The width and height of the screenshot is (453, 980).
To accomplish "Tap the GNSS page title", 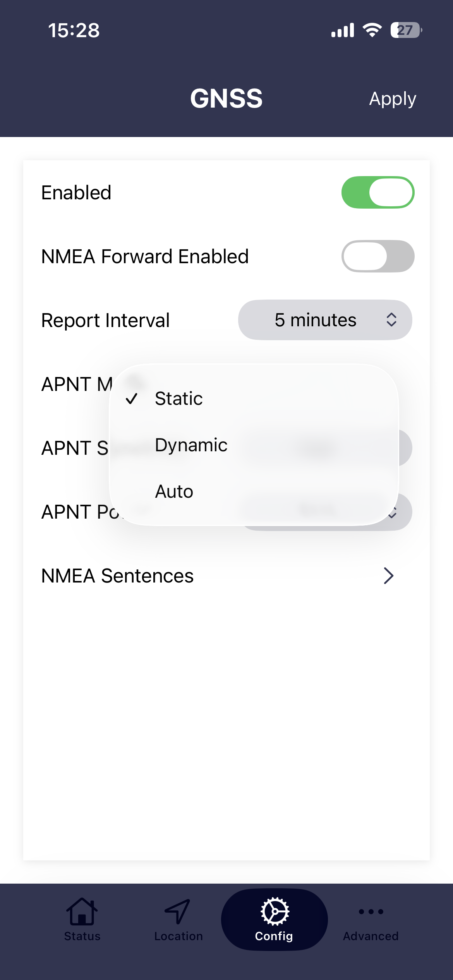I will click(226, 98).
